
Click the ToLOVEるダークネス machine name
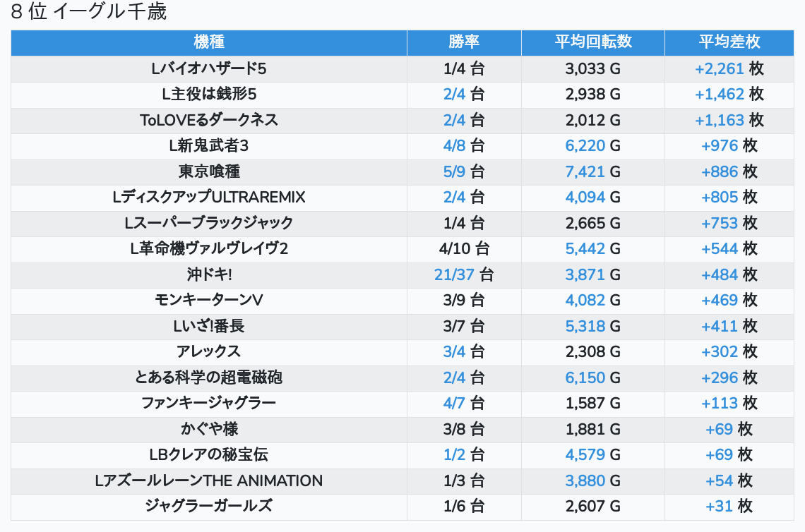point(208,120)
